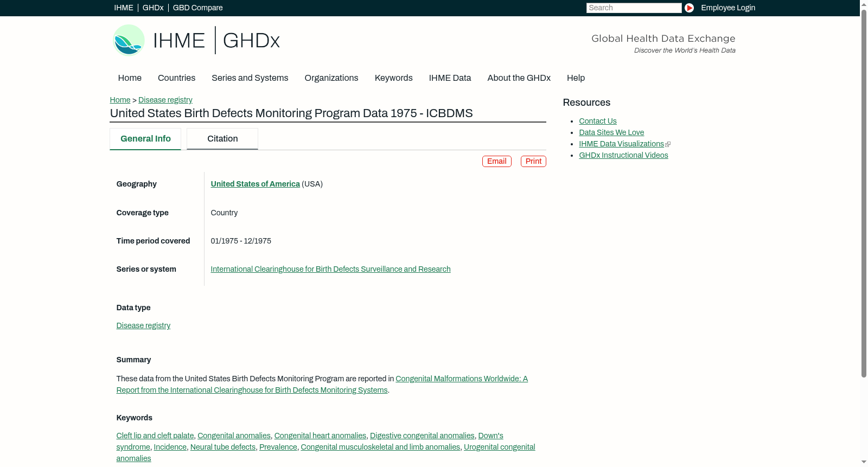Open the Help menu
Image resolution: width=868 pixels, height=467 pixels.
point(576,78)
